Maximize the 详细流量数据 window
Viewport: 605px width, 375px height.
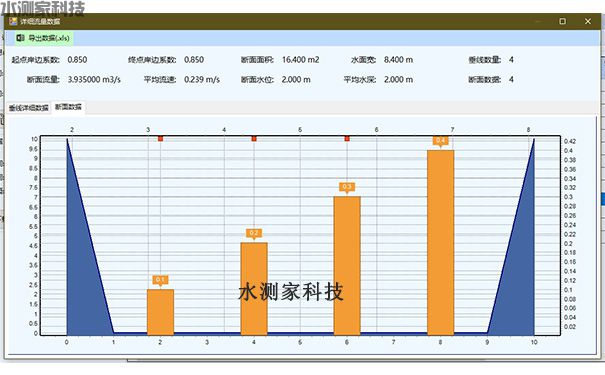pyautogui.click(x=563, y=21)
